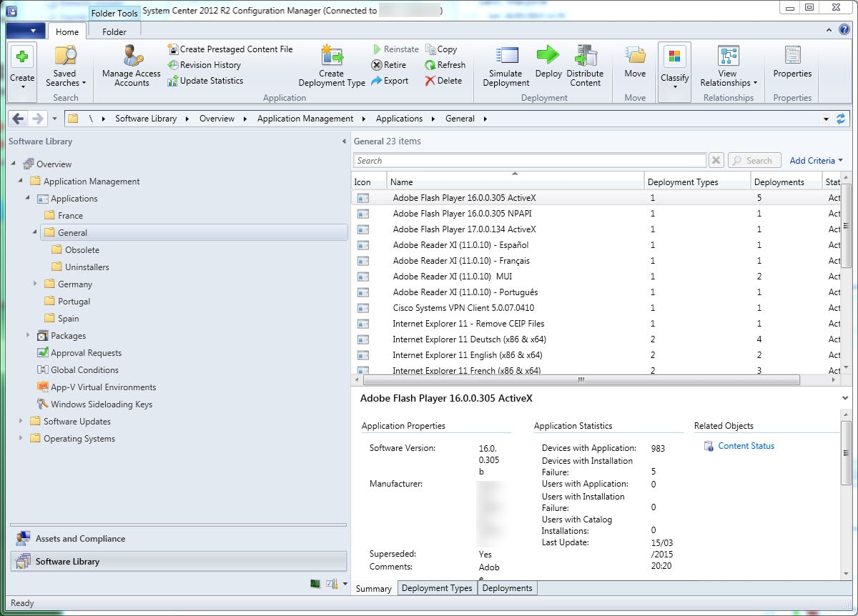
Task: Sort by Deployment Types column header
Action: tap(697, 182)
